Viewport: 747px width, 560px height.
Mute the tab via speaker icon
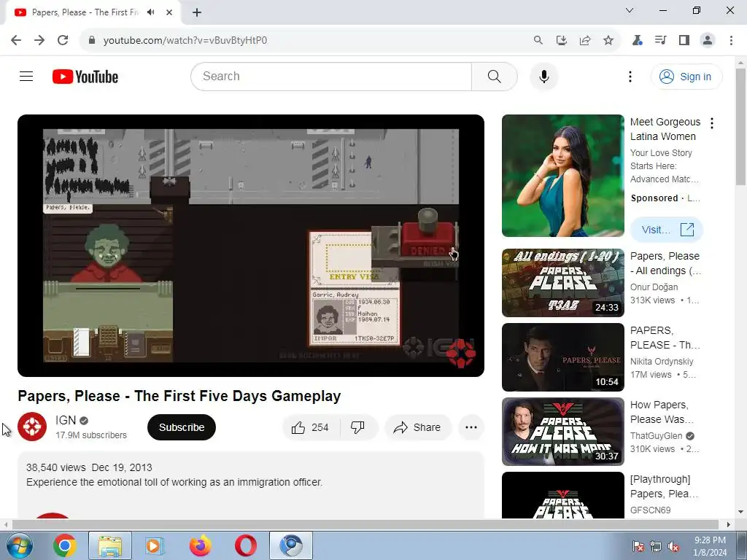[x=151, y=12]
